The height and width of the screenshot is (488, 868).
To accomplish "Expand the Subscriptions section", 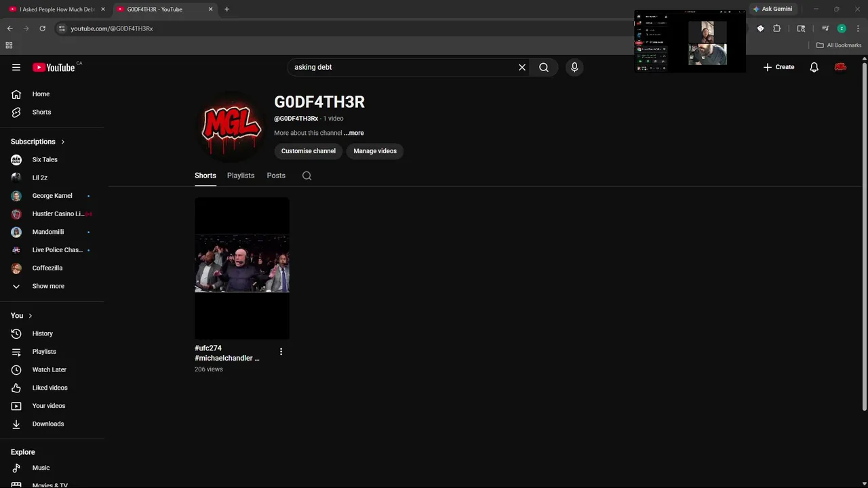I will coord(38,142).
